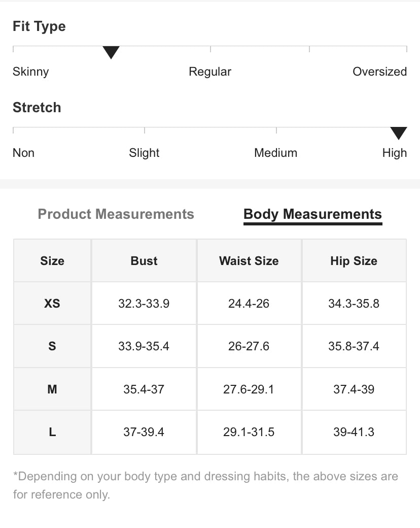
Task: Select the Body Measurements tab
Action: [312, 214]
